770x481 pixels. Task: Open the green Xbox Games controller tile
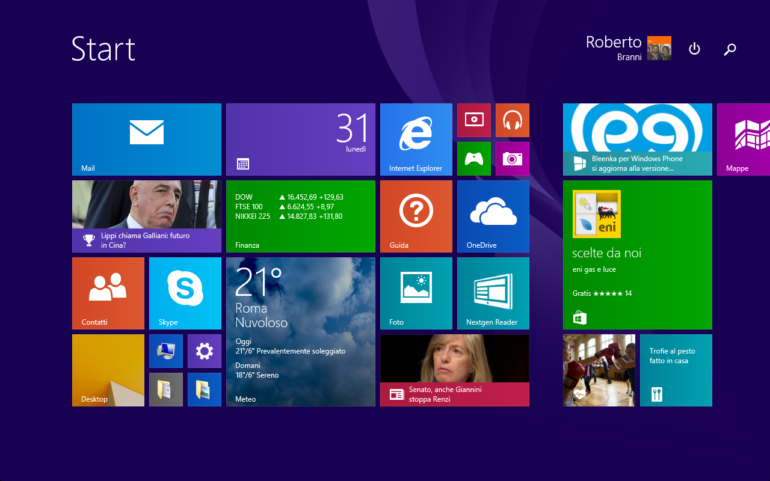click(474, 159)
